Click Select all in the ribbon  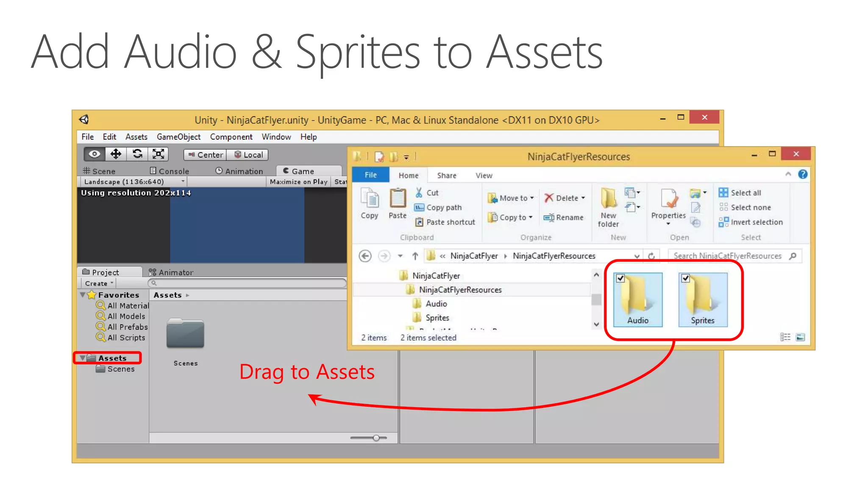click(740, 193)
